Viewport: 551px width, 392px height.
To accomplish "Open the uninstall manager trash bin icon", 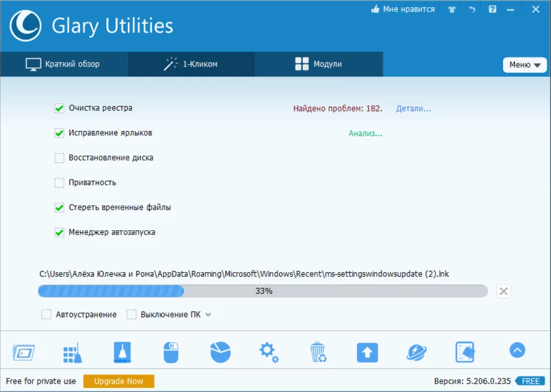I will point(318,352).
